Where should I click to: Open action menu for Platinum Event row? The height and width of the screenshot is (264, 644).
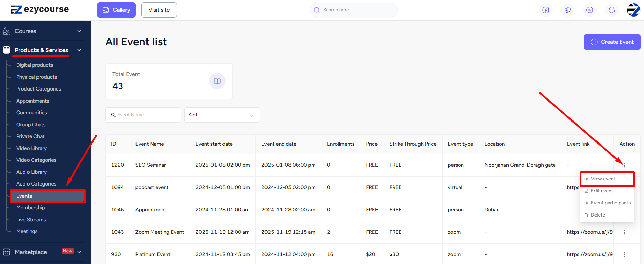tap(624, 255)
